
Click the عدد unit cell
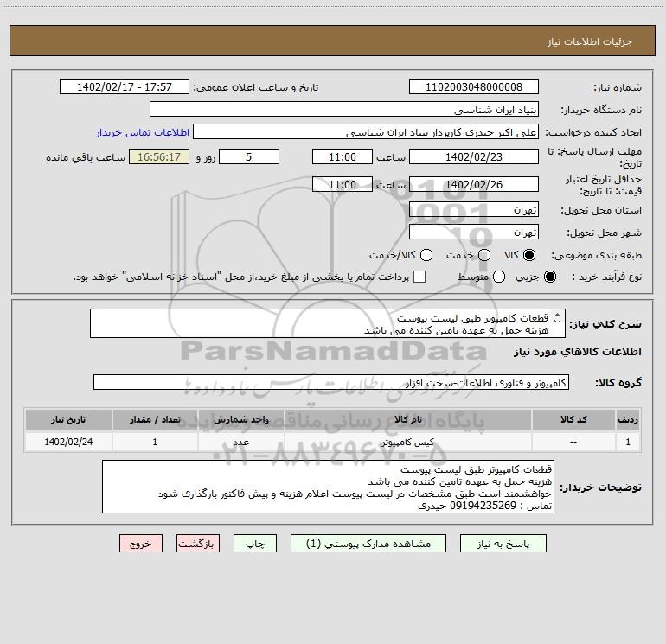[x=240, y=442]
